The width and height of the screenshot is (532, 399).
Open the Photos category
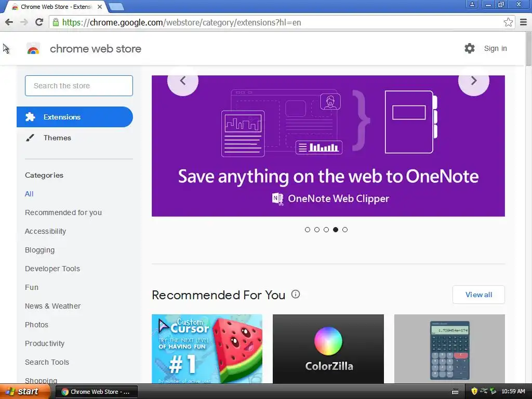(x=37, y=324)
